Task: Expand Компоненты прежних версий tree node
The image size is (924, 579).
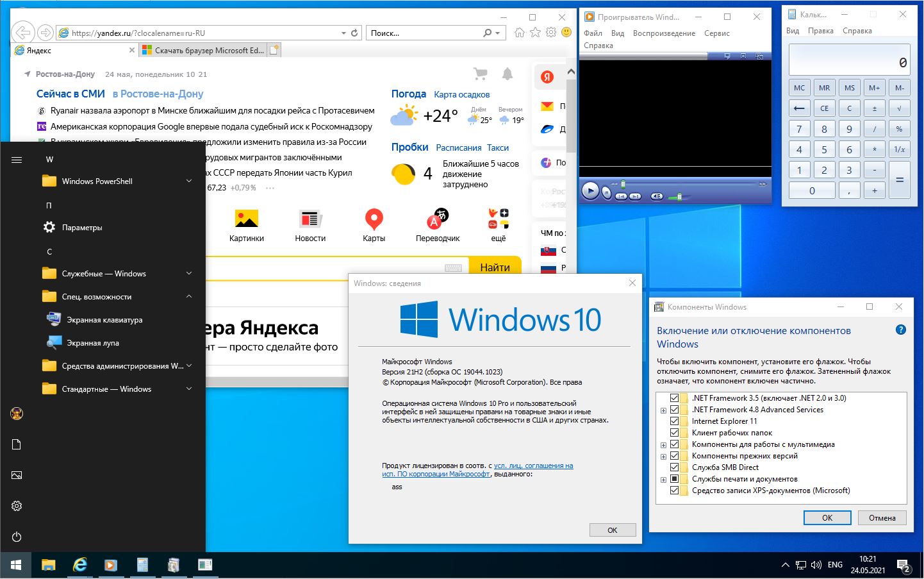Action: 663,457
